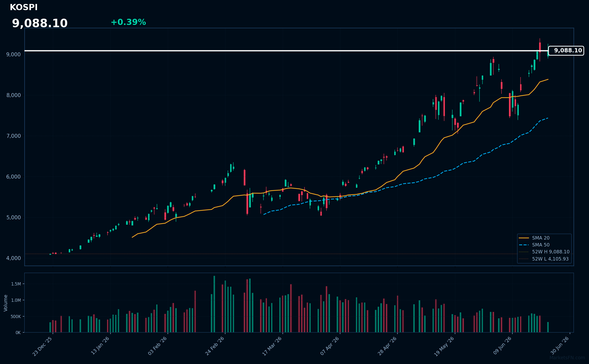
Task: Click the Volume axis title
Action: coord(6,303)
